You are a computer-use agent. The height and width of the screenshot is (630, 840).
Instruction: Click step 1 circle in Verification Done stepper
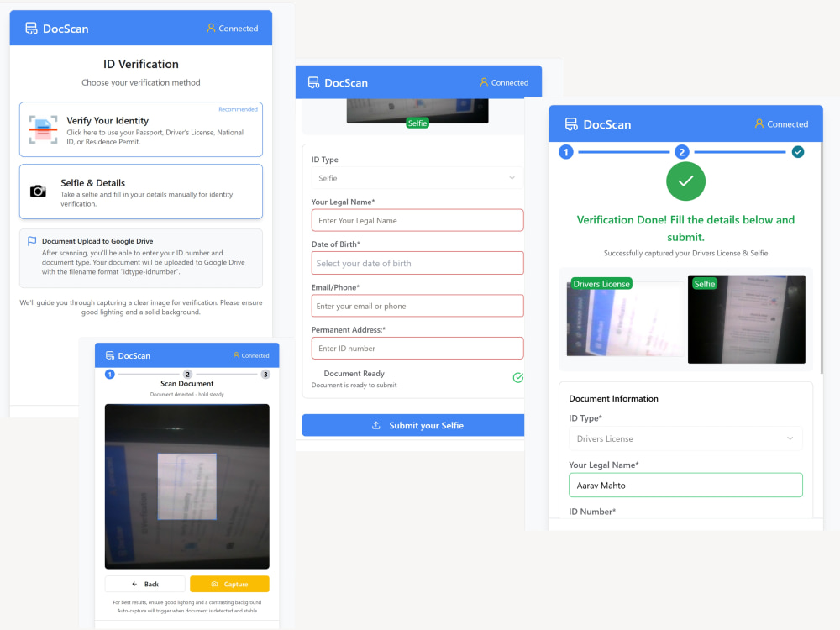coord(566,152)
